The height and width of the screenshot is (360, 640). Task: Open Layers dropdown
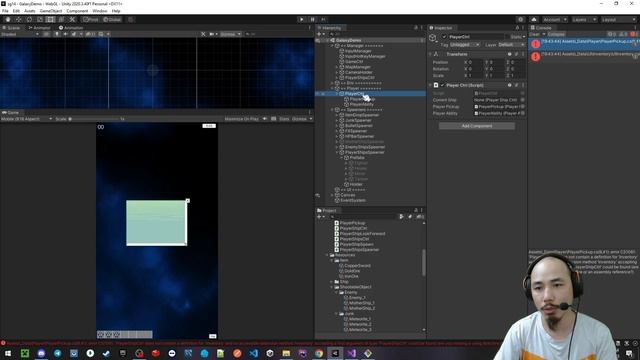pyautogui.click(x=584, y=19)
